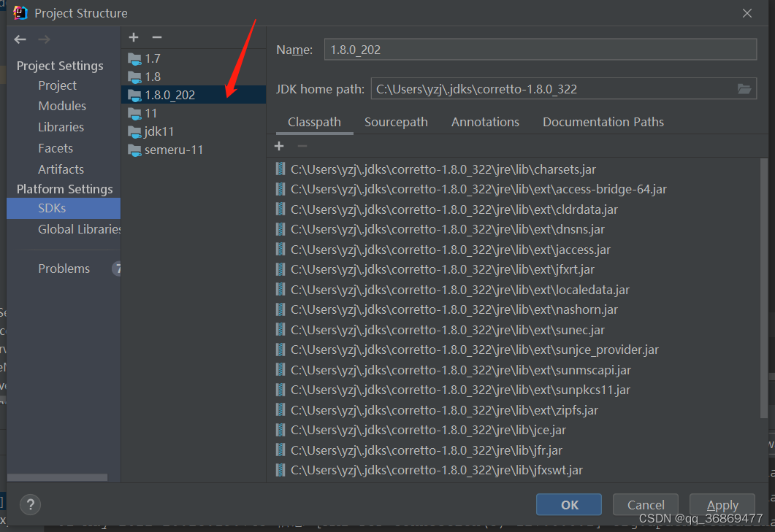Open the Documentation Paths tab
Image resolution: width=775 pixels, height=532 pixels.
point(603,122)
